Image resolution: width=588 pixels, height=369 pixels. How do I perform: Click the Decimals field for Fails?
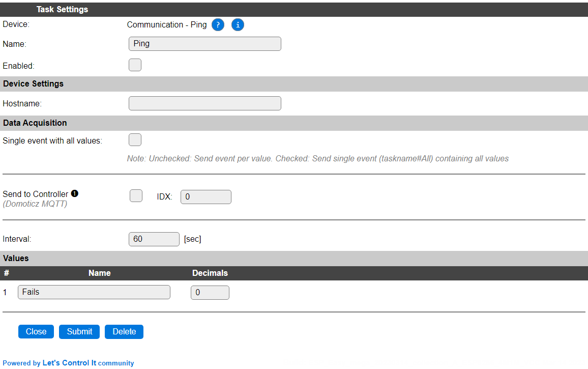210,293
